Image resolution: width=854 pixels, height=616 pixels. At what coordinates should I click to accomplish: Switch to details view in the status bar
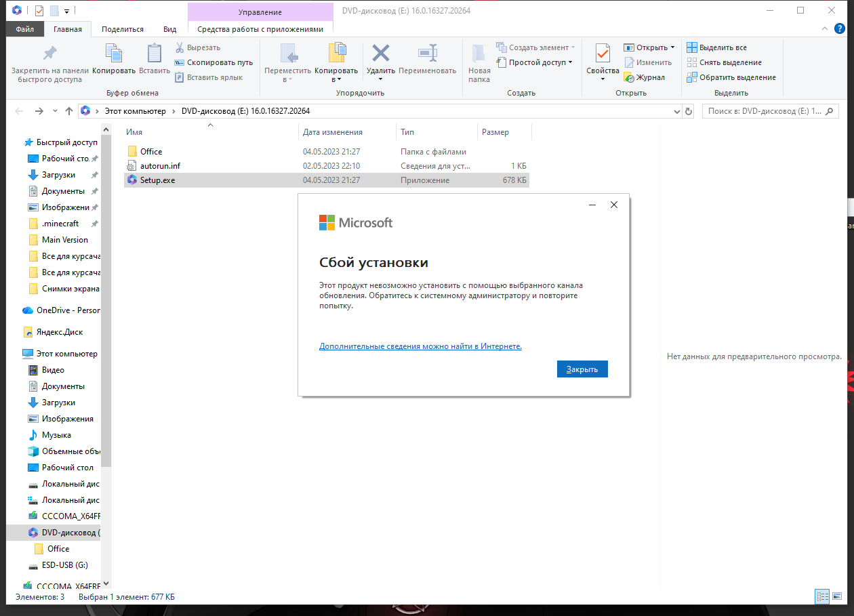click(822, 597)
